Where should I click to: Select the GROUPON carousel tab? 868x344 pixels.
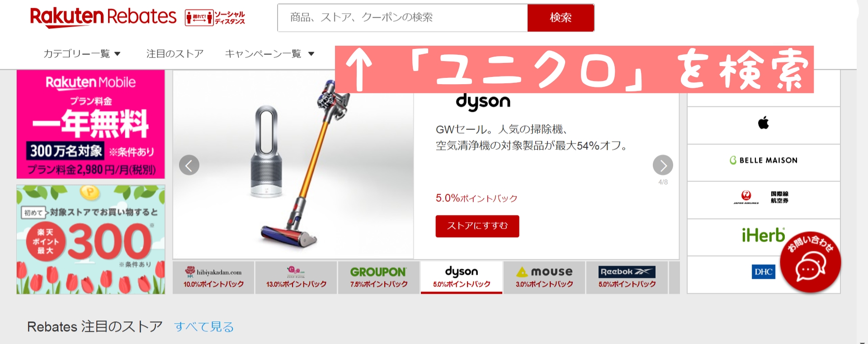tap(379, 277)
